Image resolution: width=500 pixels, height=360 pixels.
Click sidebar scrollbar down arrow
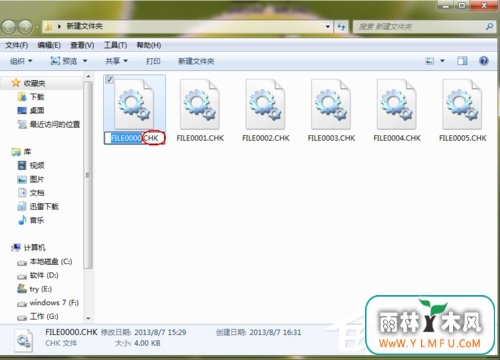coord(88,318)
